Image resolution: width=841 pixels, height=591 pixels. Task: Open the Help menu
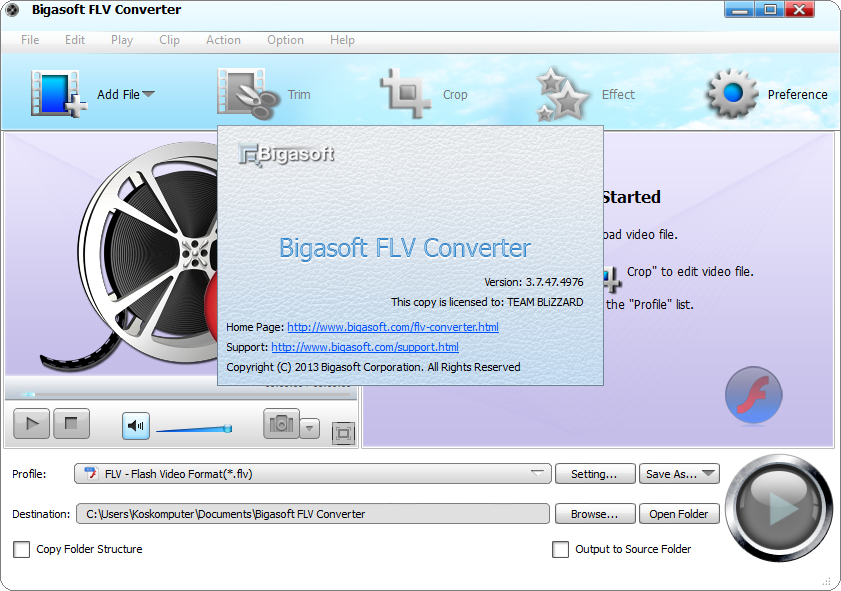342,40
